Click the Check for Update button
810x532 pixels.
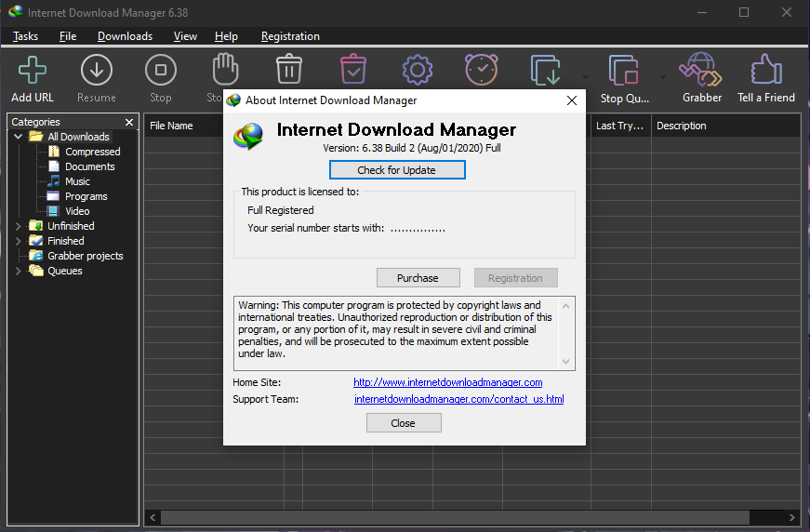coord(397,170)
